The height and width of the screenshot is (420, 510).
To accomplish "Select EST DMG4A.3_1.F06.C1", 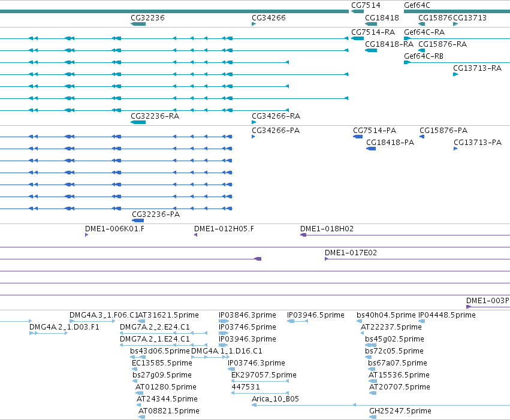I will click(104, 315).
